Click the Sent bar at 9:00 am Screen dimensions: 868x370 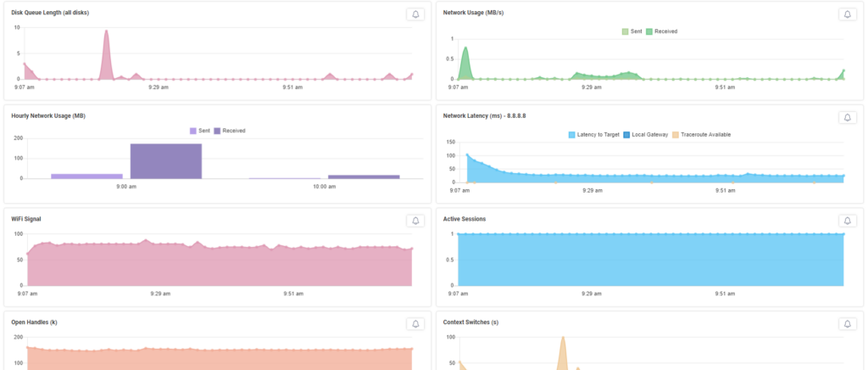pyautogui.click(x=87, y=177)
